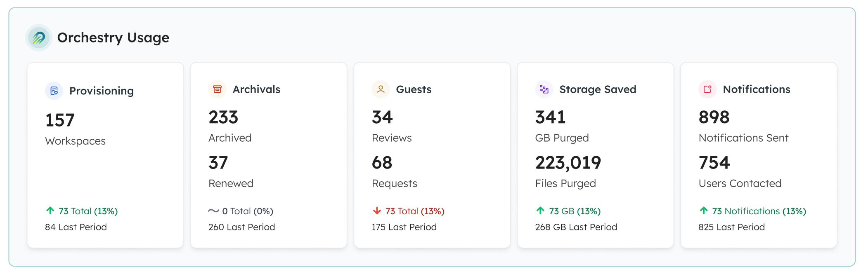Click the 68 requests value
868x274 pixels.
tap(382, 163)
